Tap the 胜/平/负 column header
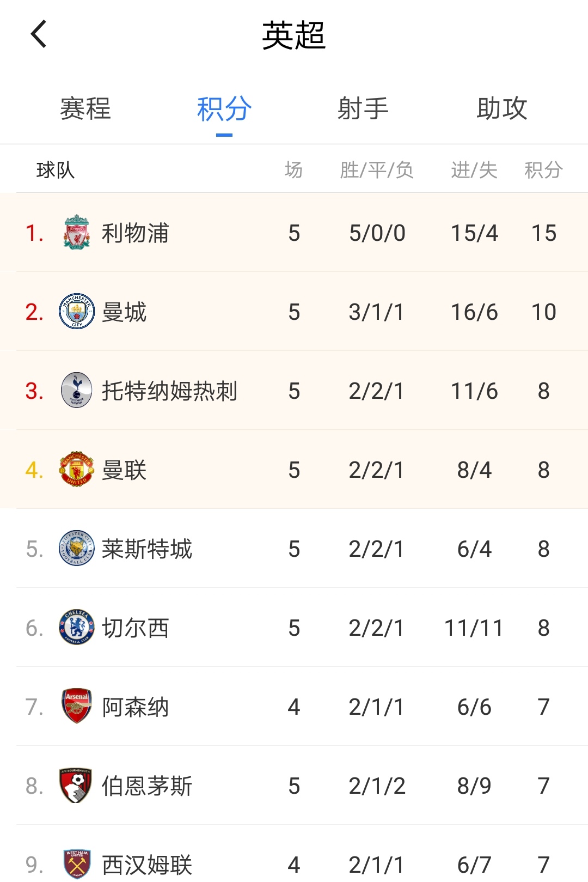588x882 pixels. click(x=377, y=170)
